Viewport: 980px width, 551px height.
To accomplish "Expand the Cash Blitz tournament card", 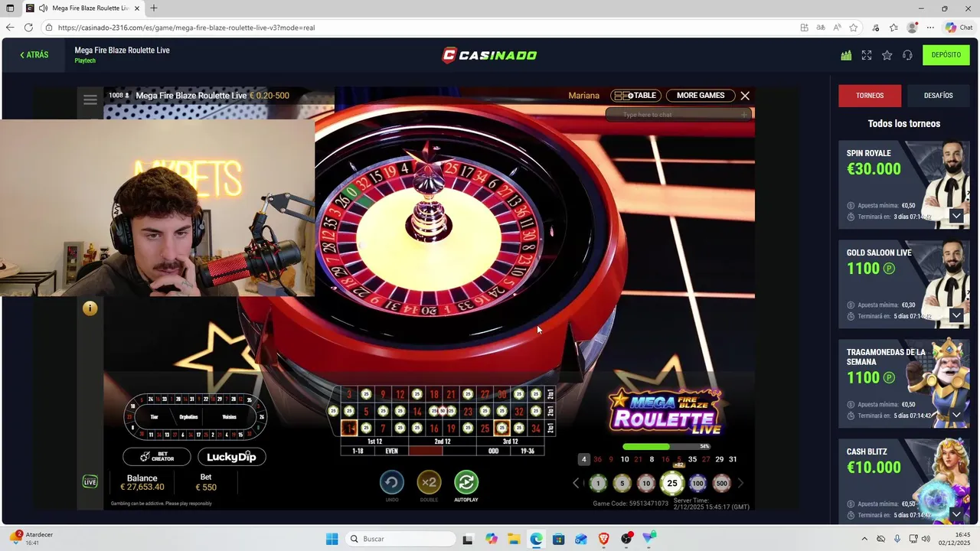I will [x=956, y=514].
